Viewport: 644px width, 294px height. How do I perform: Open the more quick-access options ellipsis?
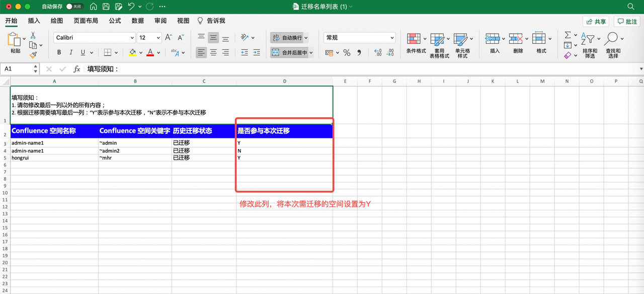(x=162, y=7)
